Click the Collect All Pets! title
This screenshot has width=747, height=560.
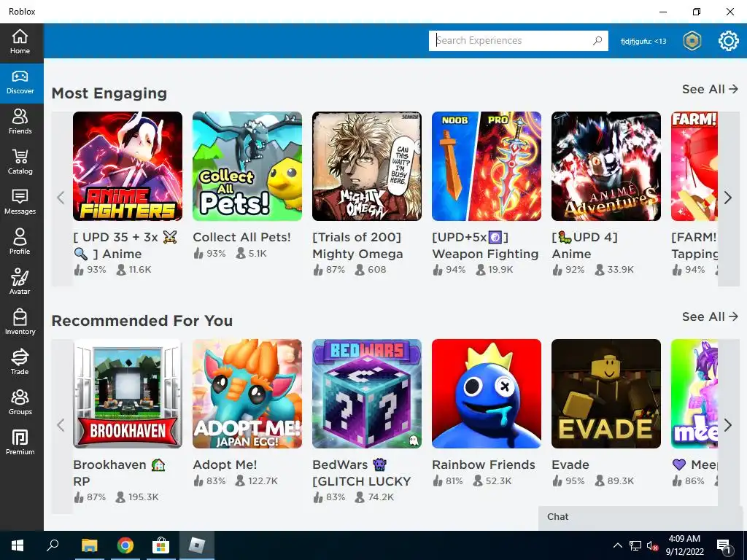click(241, 237)
